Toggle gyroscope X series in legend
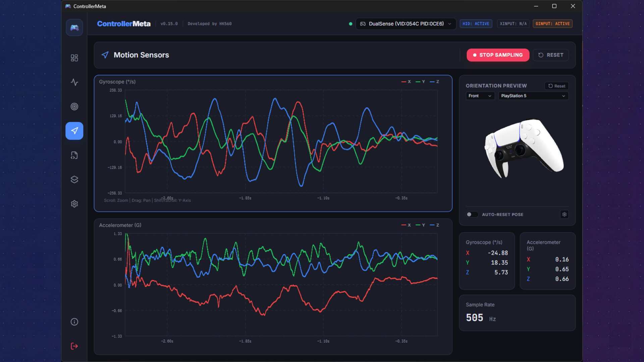This screenshot has height=362, width=644. point(406,82)
